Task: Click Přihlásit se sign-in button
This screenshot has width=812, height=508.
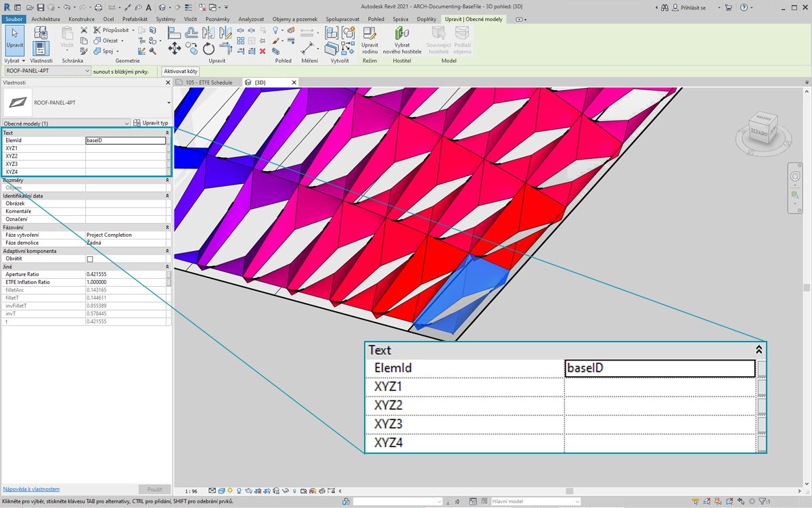Action: 690,7
